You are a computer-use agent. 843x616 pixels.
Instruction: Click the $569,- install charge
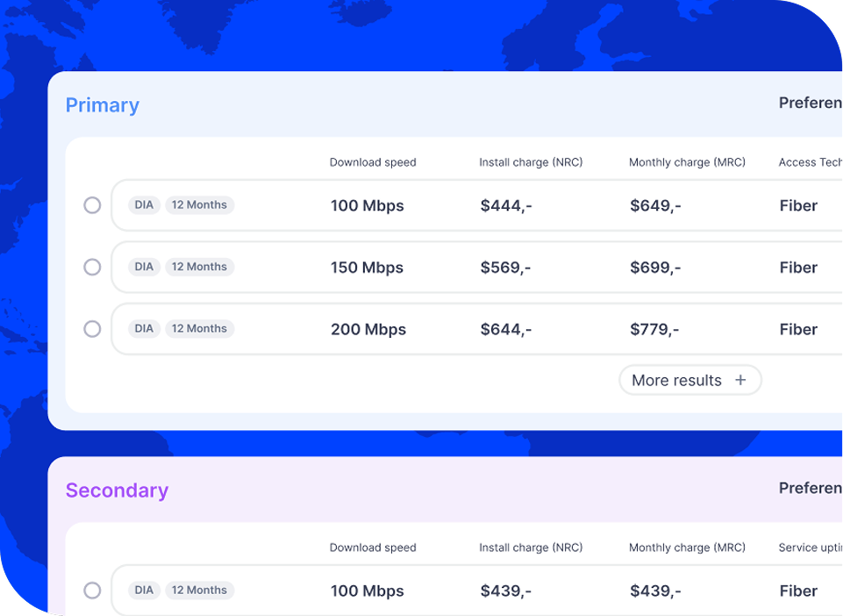click(505, 268)
